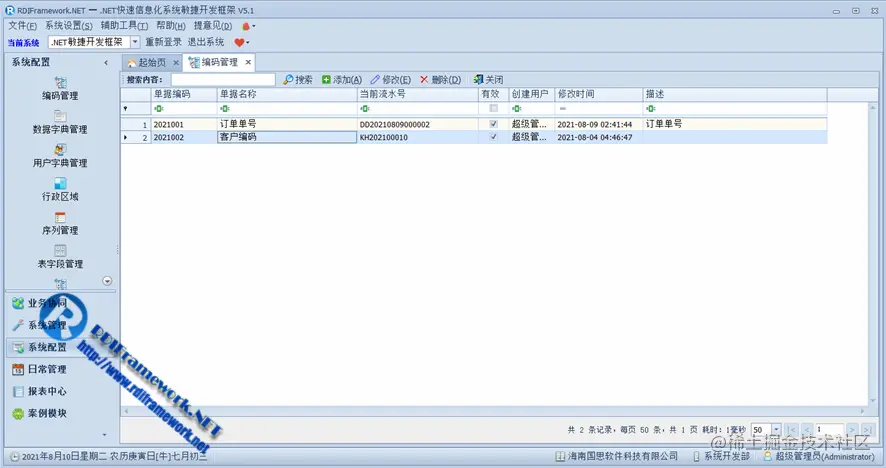
Task: Open the 当前系统 combo box dropdown
Action: (135, 42)
